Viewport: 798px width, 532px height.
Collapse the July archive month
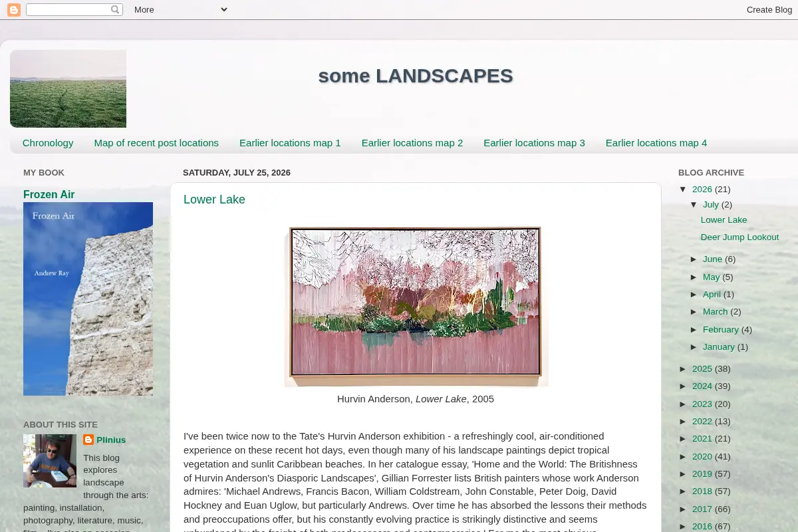tap(694, 205)
